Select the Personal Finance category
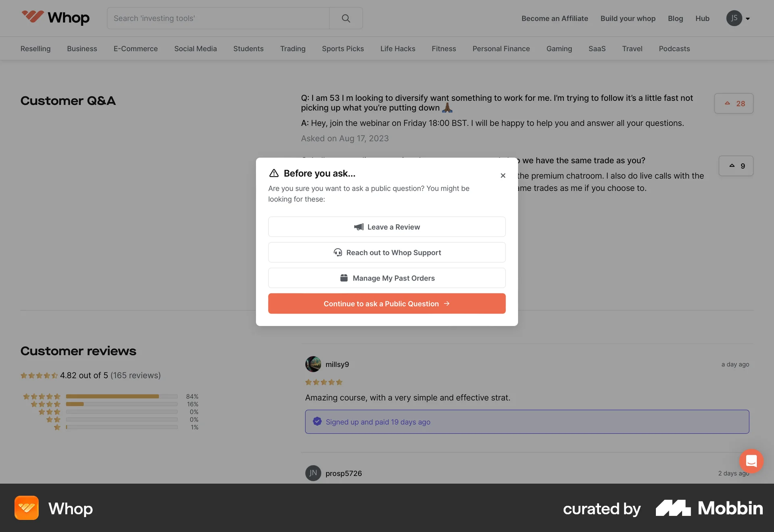Viewport: 774px width, 532px height. tap(501, 48)
